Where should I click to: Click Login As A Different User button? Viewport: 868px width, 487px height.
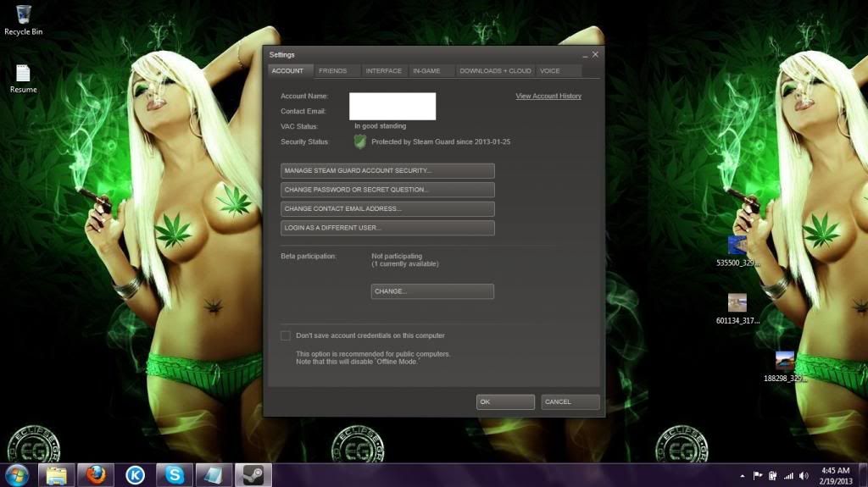point(387,228)
